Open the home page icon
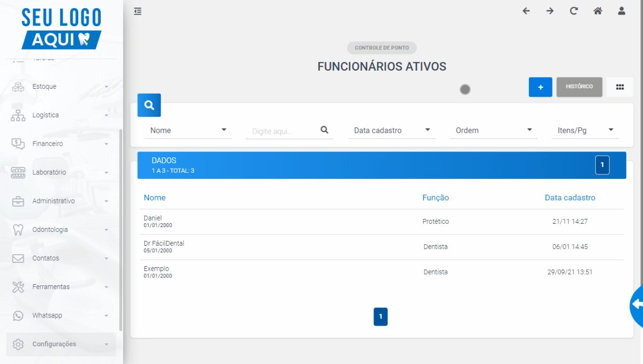The height and width of the screenshot is (364, 643). click(x=597, y=11)
